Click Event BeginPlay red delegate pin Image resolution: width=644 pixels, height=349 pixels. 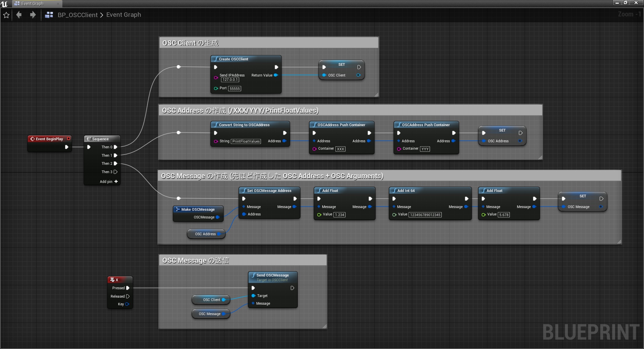pyautogui.click(x=68, y=139)
